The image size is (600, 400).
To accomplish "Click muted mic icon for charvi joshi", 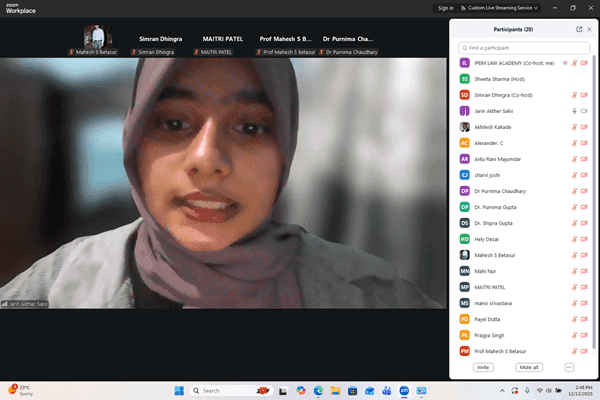I will click(574, 175).
